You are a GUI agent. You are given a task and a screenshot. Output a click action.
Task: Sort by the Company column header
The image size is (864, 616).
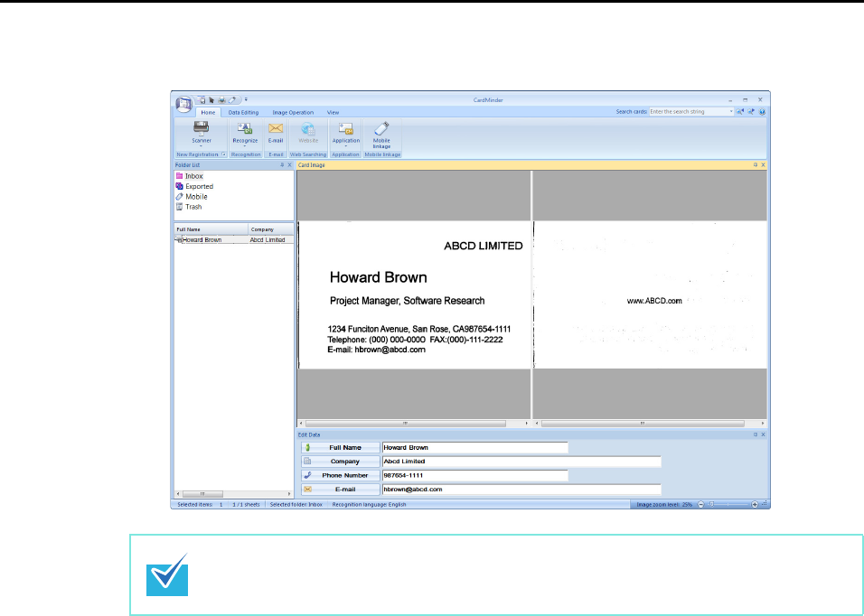tap(270, 229)
